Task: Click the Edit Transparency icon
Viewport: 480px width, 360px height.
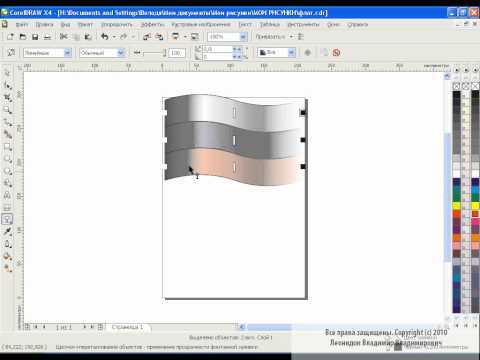Action: click(x=11, y=52)
